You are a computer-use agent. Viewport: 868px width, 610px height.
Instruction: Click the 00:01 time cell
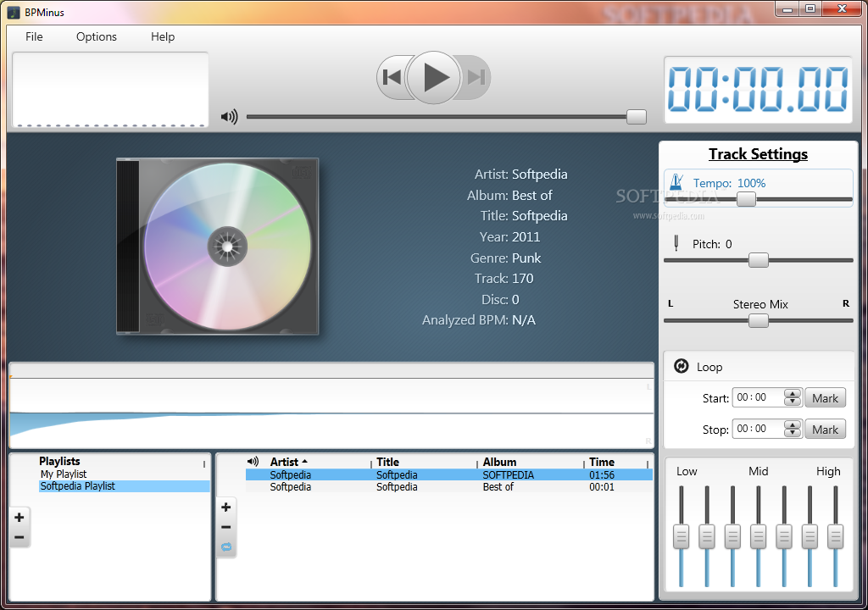[x=602, y=486]
